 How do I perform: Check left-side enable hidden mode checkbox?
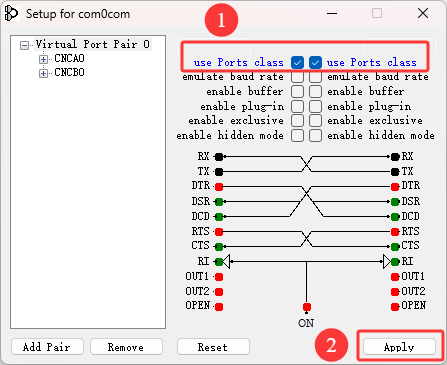[297, 136]
